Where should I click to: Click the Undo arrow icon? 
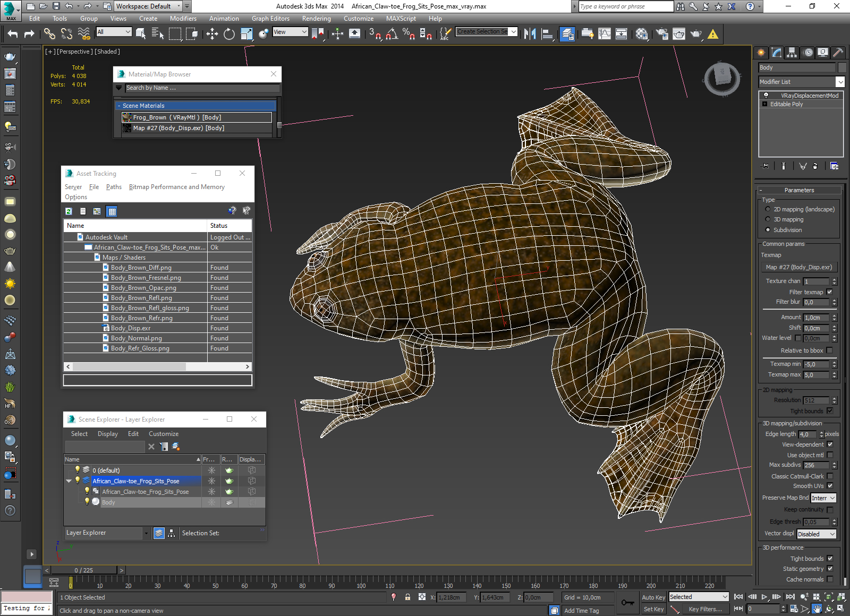[x=13, y=34]
